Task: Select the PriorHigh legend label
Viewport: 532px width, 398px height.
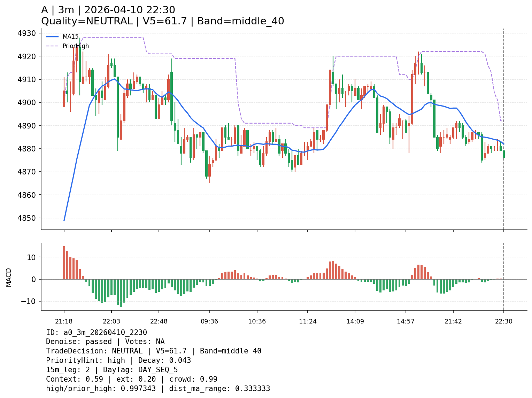Action: pos(76,46)
